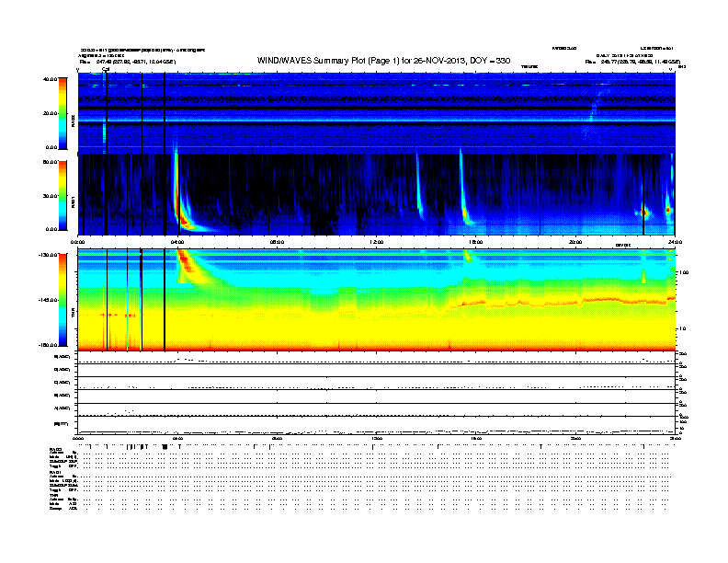
Task: Click the red burst at 04:00 in TNR spectrogram
Action: pos(185,262)
